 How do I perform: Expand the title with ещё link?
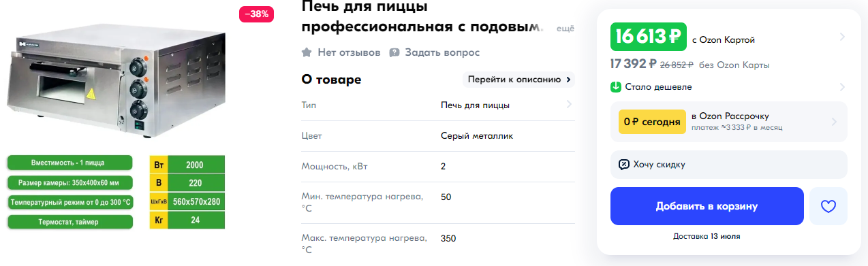(565, 28)
